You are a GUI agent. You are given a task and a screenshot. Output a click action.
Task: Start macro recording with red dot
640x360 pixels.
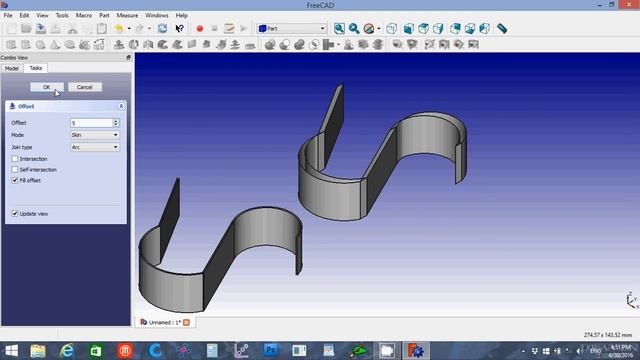coord(200,29)
